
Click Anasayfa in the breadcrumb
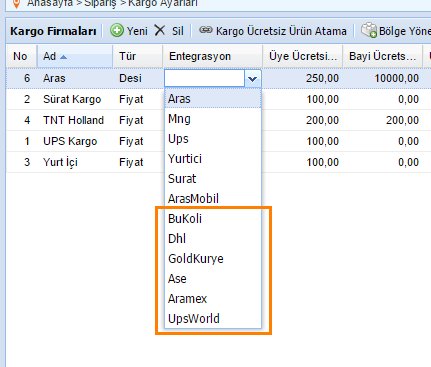coord(50,3)
